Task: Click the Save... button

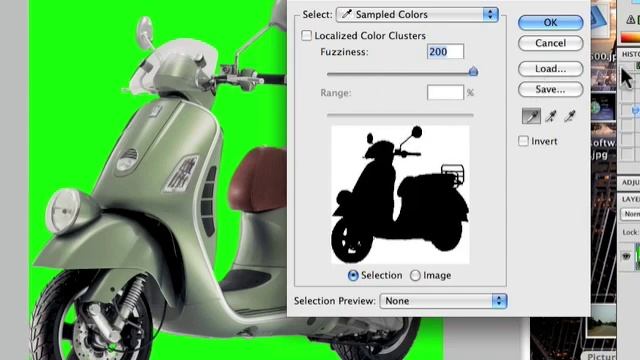Action: pos(550,89)
